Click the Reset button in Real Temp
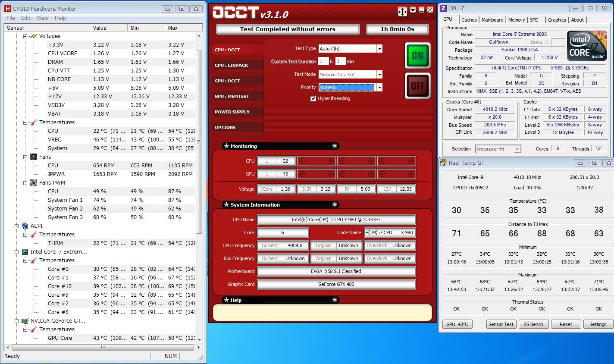Image resolution: width=614 pixels, height=364 pixels. (x=566, y=324)
